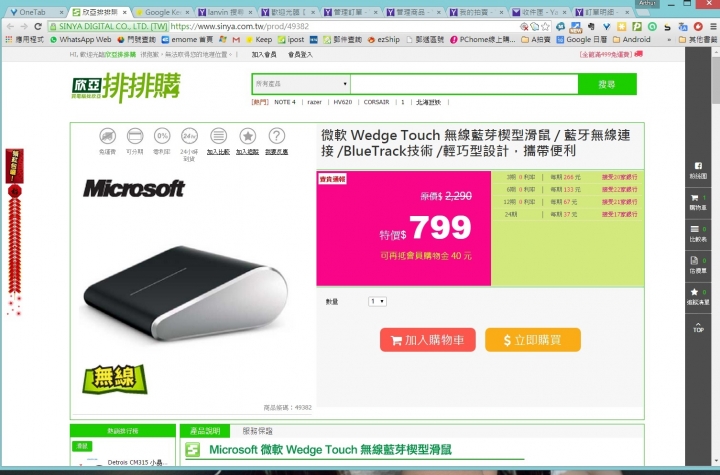Open the shopping cart sidebar icon
Screen dimensions: 720x475
coord(698,202)
